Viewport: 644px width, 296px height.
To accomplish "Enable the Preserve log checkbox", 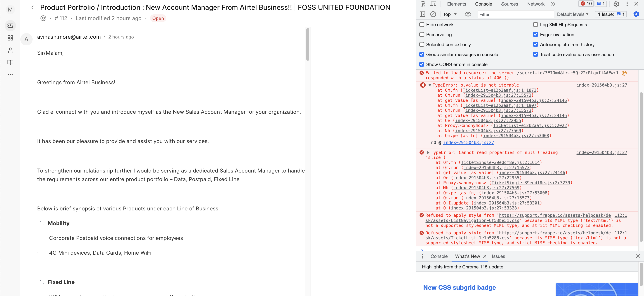I will click(422, 34).
